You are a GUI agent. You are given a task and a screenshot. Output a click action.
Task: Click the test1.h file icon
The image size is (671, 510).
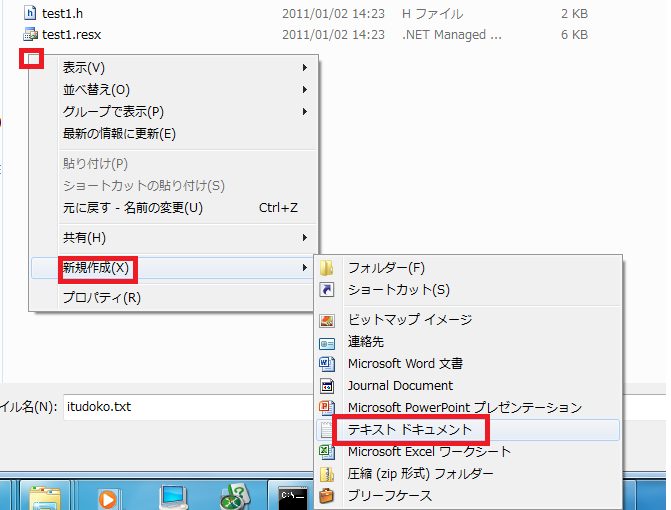tap(30, 13)
